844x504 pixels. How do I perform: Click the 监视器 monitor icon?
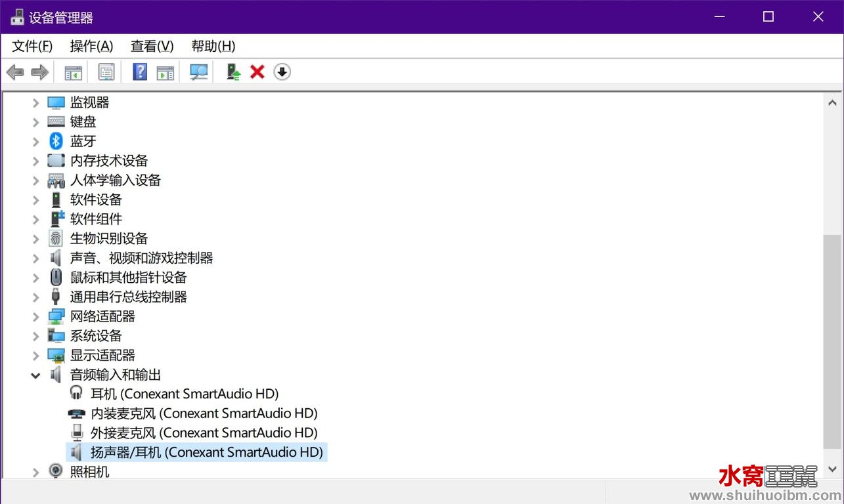click(x=56, y=103)
